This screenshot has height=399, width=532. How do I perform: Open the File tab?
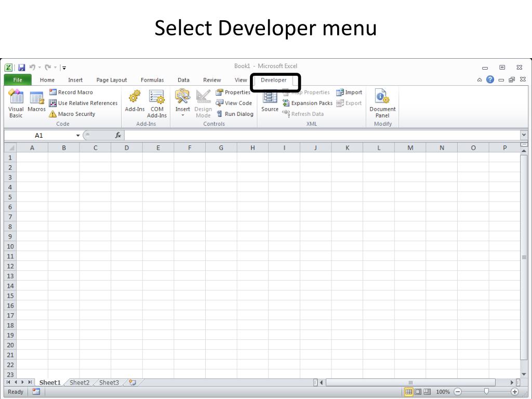(18, 80)
